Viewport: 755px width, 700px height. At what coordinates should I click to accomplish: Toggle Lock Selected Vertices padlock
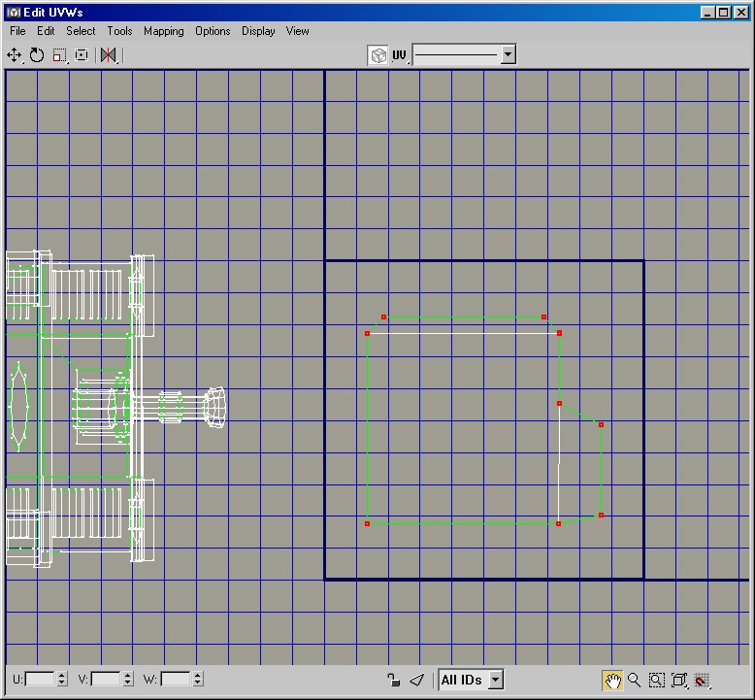point(392,681)
